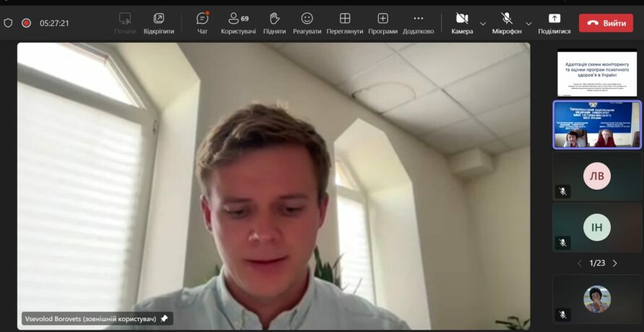644x332 pixels.
Task: Show the Користувачі participants list
Action: [x=238, y=22]
